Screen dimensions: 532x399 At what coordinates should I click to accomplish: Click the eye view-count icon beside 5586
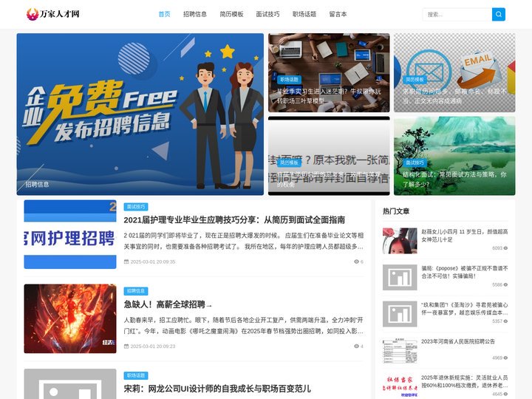tap(505, 284)
